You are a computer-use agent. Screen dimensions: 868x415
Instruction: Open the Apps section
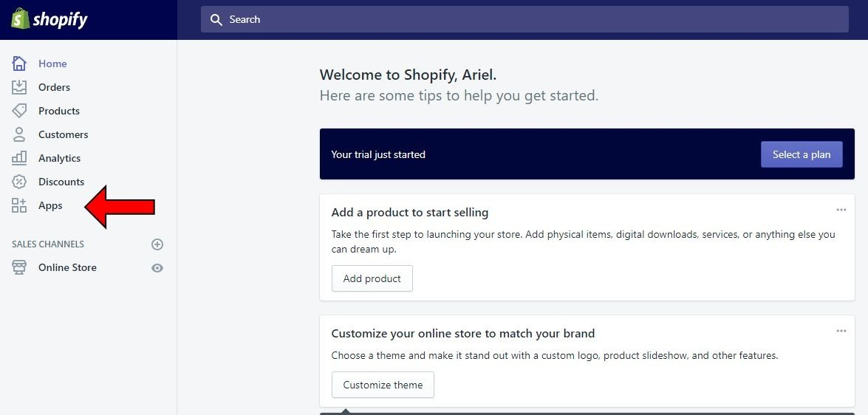(x=50, y=205)
